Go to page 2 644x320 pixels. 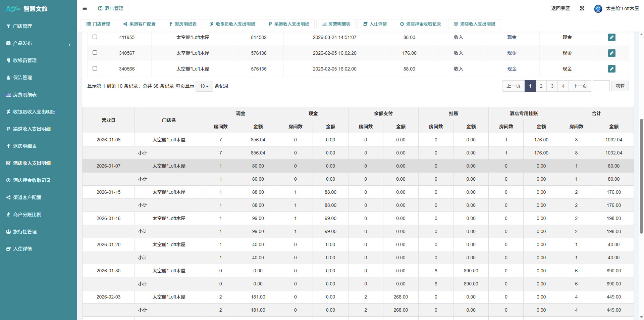pyautogui.click(x=541, y=86)
